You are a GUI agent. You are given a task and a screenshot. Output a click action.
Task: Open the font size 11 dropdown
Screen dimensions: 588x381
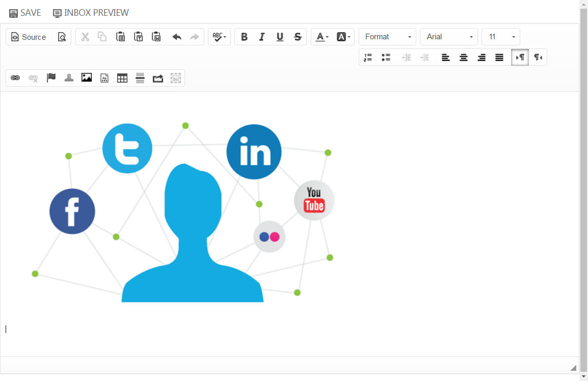[500, 37]
